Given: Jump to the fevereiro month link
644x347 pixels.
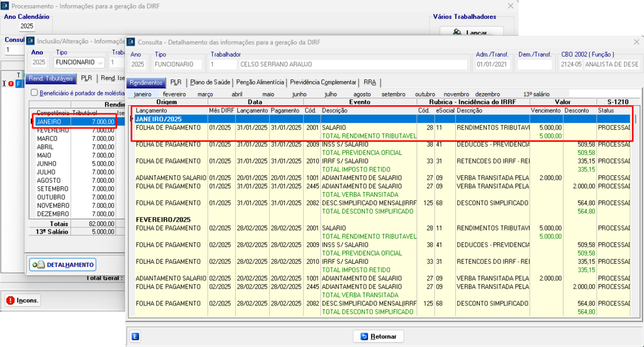Looking at the screenshot, I should [174, 94].
